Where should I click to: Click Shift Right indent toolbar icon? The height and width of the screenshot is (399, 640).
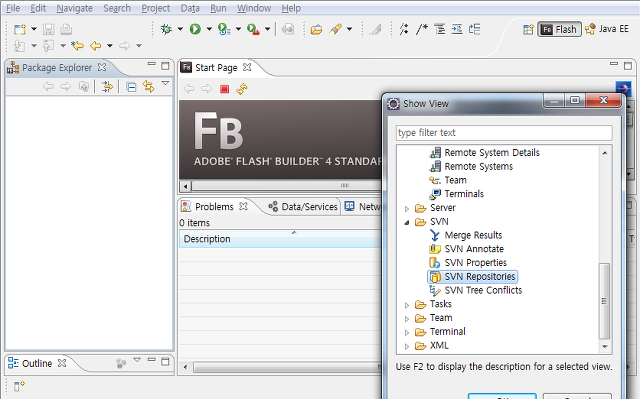457,29
